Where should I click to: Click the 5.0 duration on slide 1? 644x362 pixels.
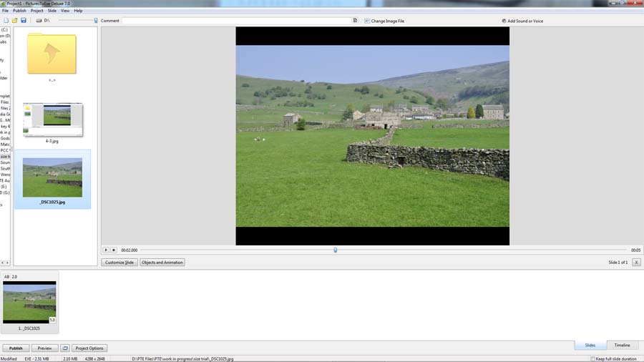(52, 320)
